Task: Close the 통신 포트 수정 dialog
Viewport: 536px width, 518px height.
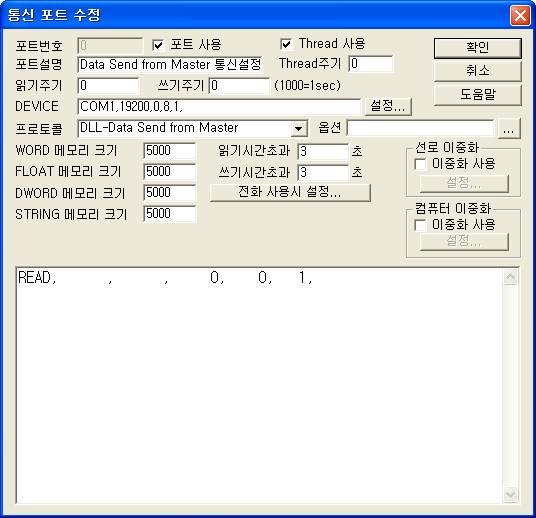Action: point(520,15)
